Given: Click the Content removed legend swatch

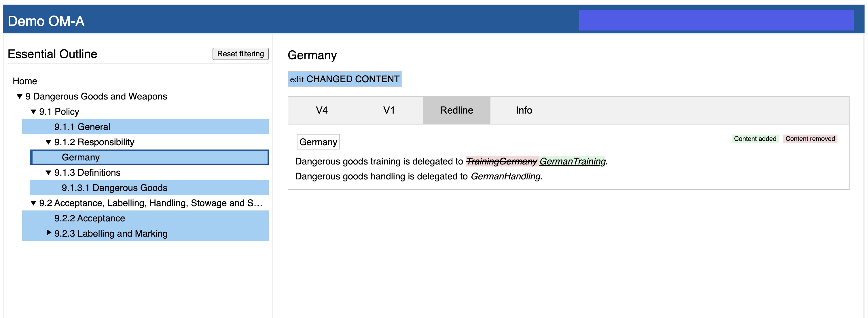Looking at the screenshot, I should [810, 139].
